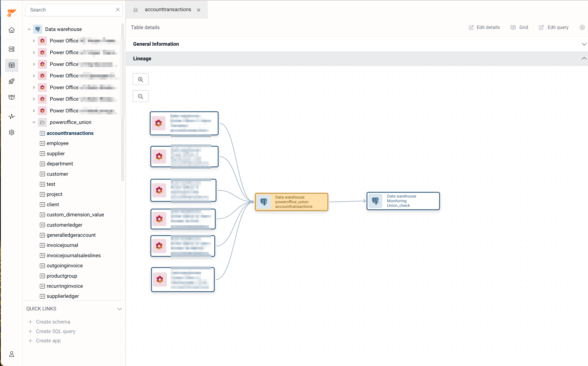Click the tree panel vertical scrollbar
The image size is (588, 366).
123,102
